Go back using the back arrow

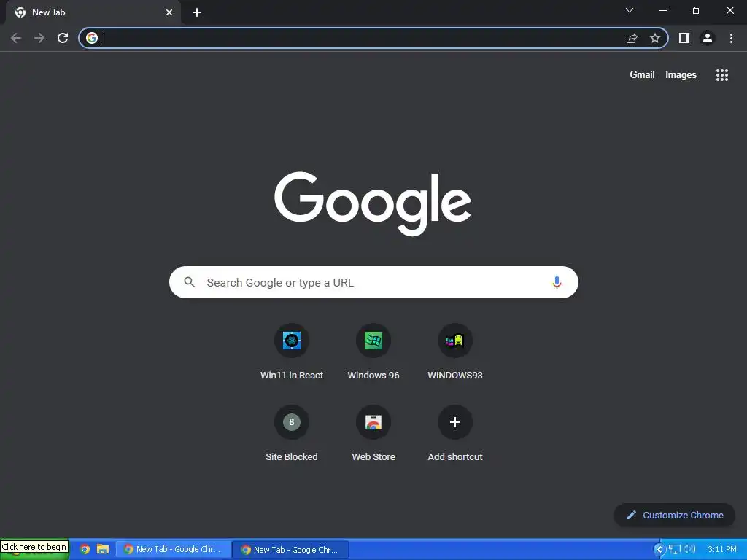(16, 38)
